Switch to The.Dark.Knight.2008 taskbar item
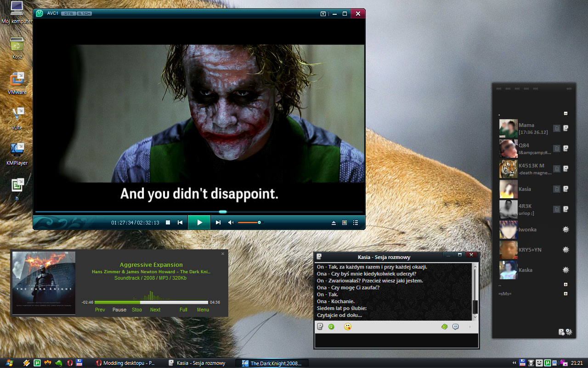This screenshot has width=588, height=368. coord(271,363)
